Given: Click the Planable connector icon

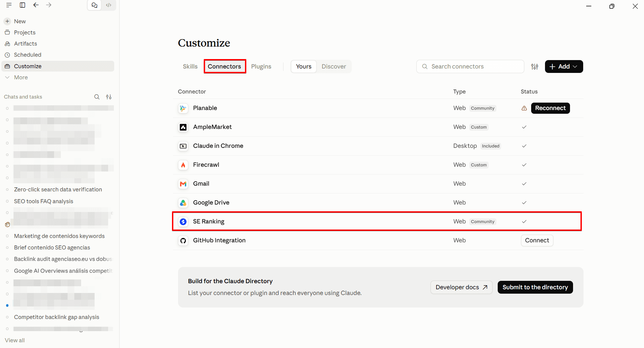Looking at the screenshot, I should (x=183, y=108).
